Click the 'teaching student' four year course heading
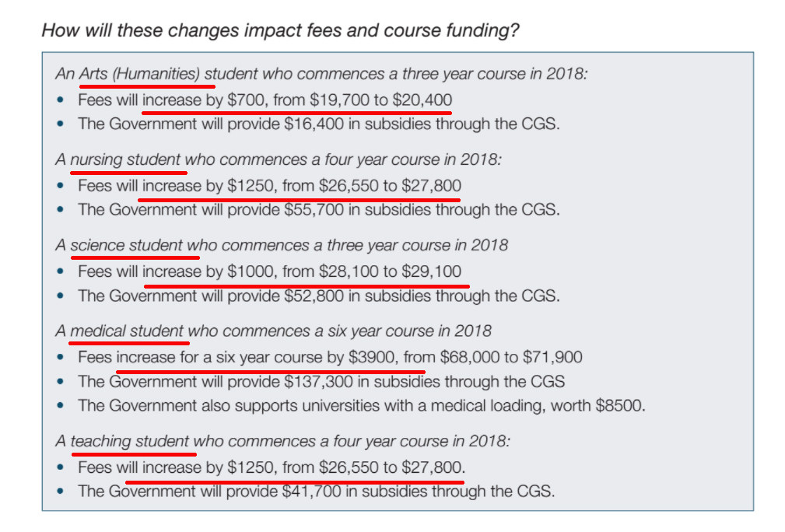Viewport: 785px width, 532px height. (x=283, y=441)
